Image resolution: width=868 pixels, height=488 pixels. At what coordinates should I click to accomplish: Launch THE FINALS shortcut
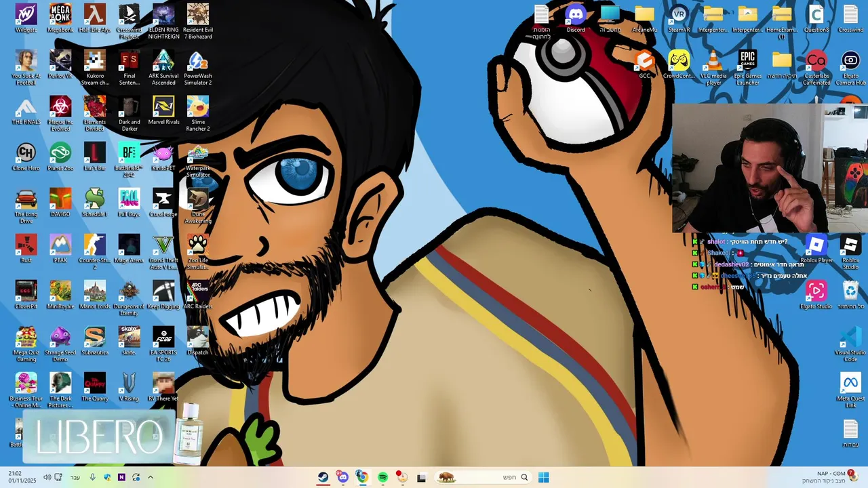click(x=26, y=110)
